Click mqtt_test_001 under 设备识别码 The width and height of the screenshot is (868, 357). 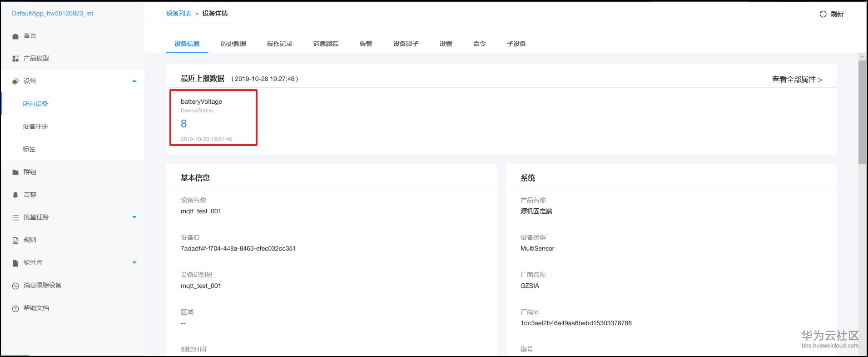[x=201, y=286]
